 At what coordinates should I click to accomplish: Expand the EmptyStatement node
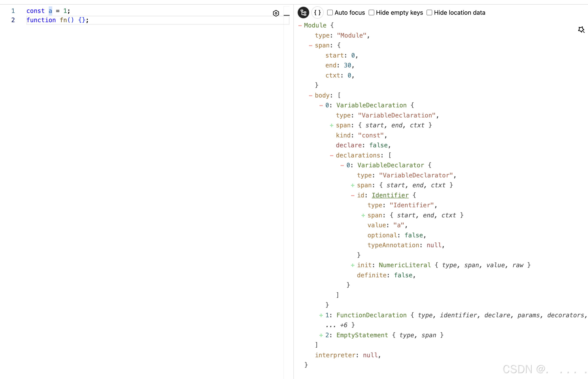(x=321, y=335)
